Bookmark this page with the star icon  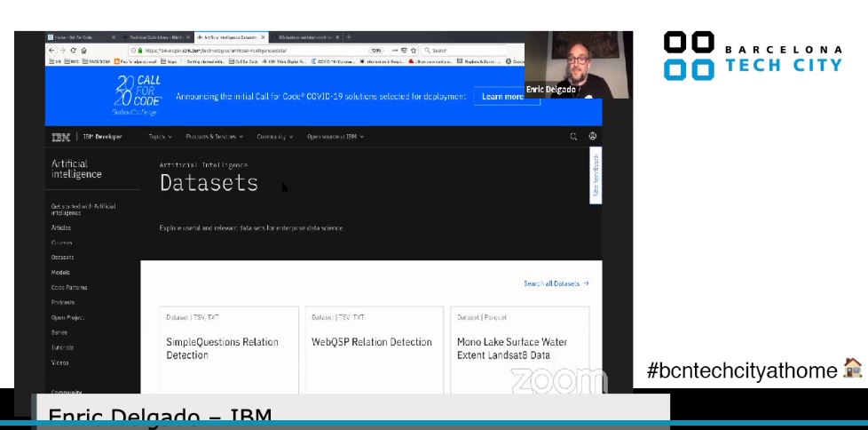413,50
